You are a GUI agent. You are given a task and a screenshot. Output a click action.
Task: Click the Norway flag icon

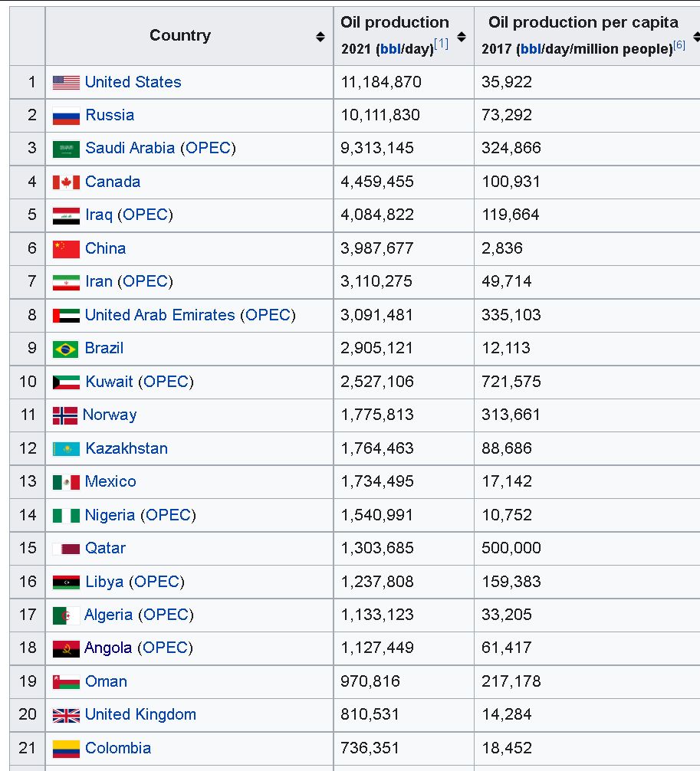click(x=65, y=415)
